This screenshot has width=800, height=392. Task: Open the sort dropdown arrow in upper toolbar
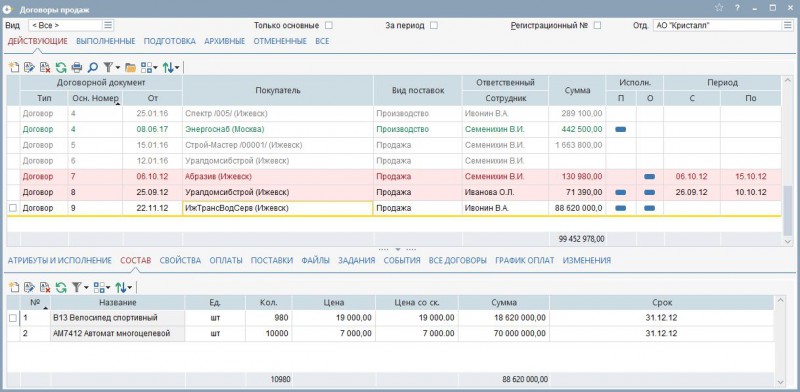point(177,67)
